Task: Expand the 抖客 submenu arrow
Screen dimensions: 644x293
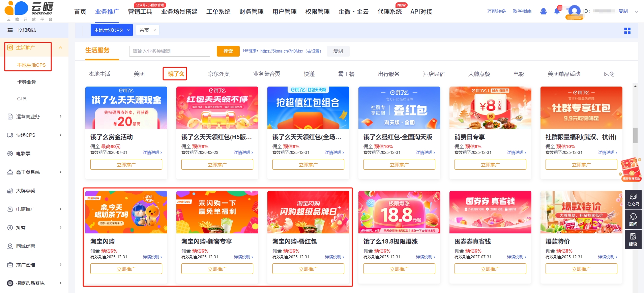Action: coord(61,228)
